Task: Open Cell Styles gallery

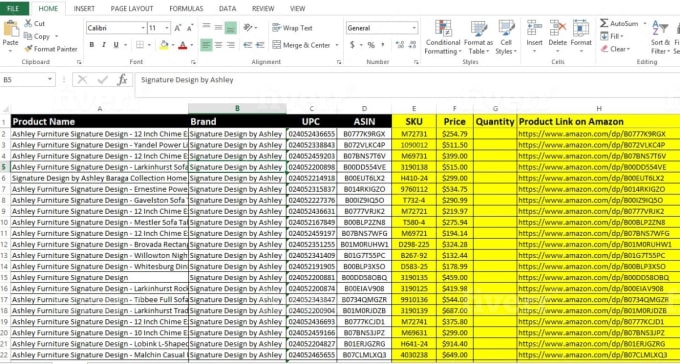Action: click(506, 37)
